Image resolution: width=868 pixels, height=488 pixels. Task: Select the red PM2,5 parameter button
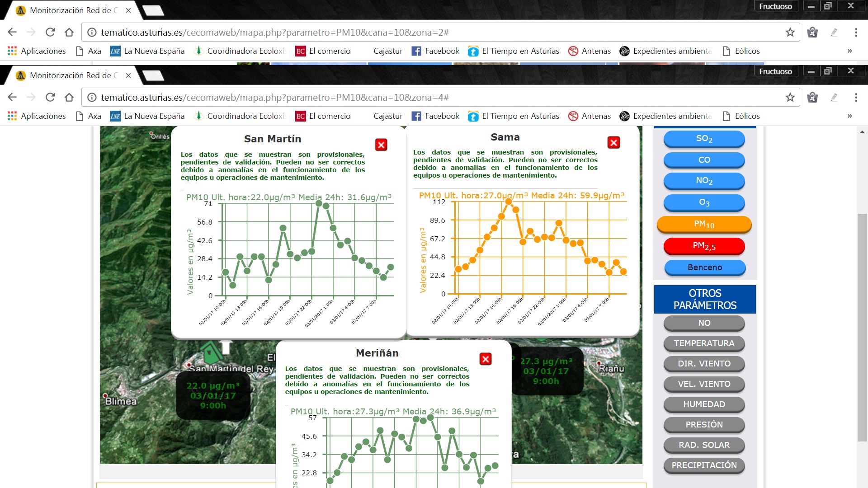(x=704, y=246)
